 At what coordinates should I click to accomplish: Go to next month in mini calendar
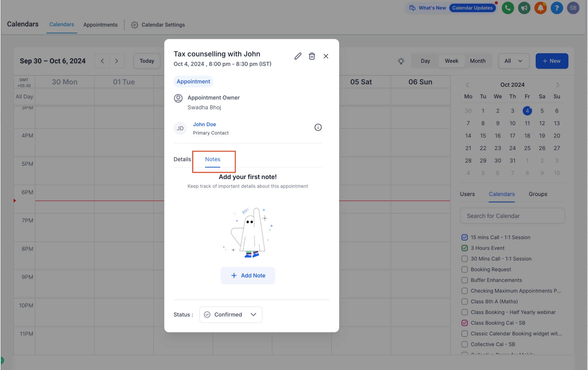(557, 85)
